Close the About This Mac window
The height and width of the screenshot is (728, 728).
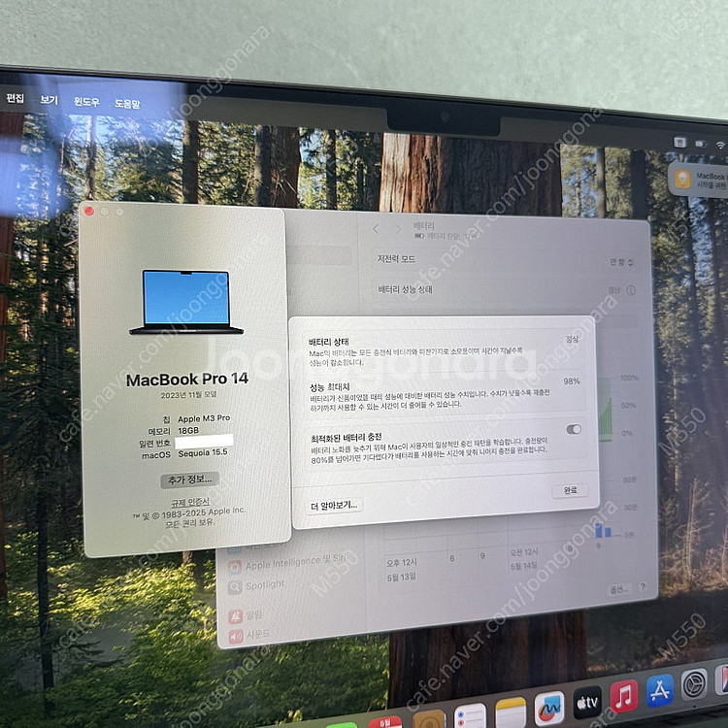click(89, 212)
